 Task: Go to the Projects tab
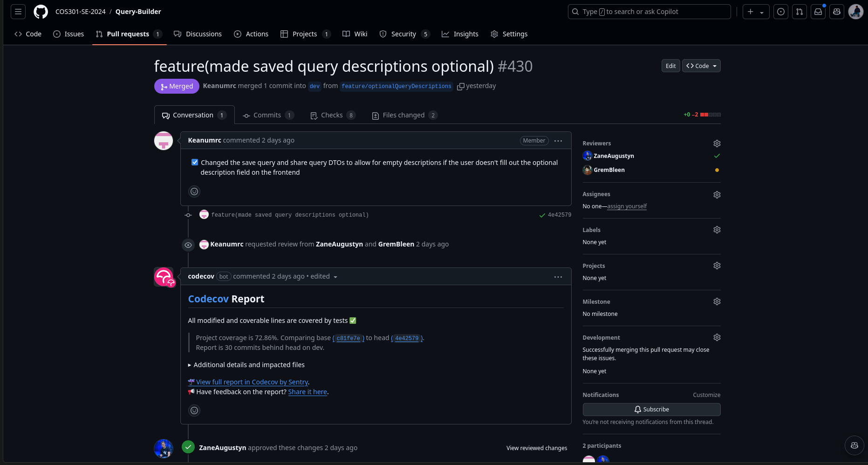tap(305, 34)
